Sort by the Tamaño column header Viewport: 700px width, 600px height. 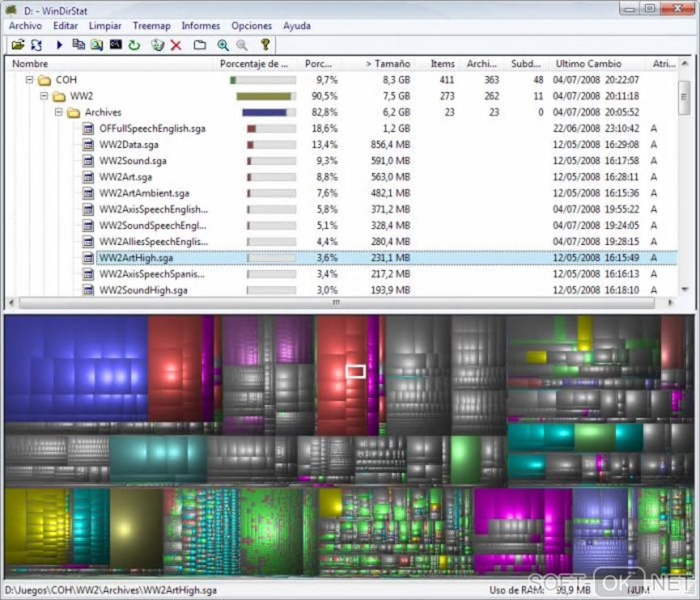(x=379, y=64)
